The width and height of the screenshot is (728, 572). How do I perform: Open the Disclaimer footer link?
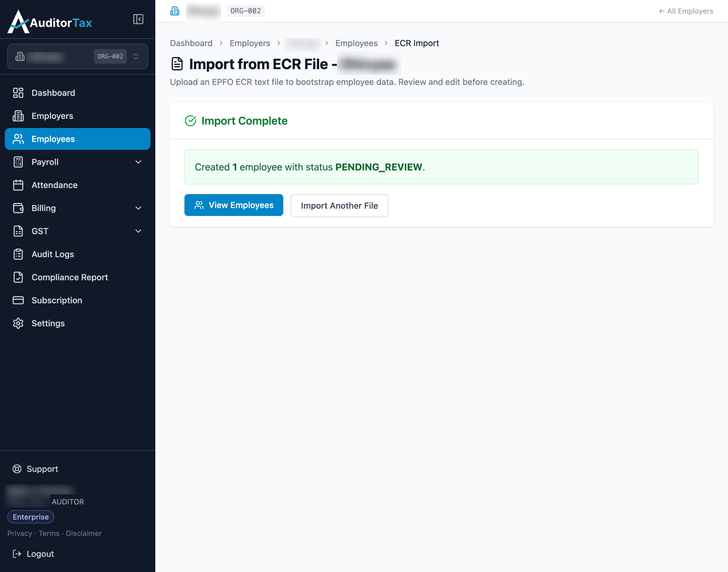84,533
